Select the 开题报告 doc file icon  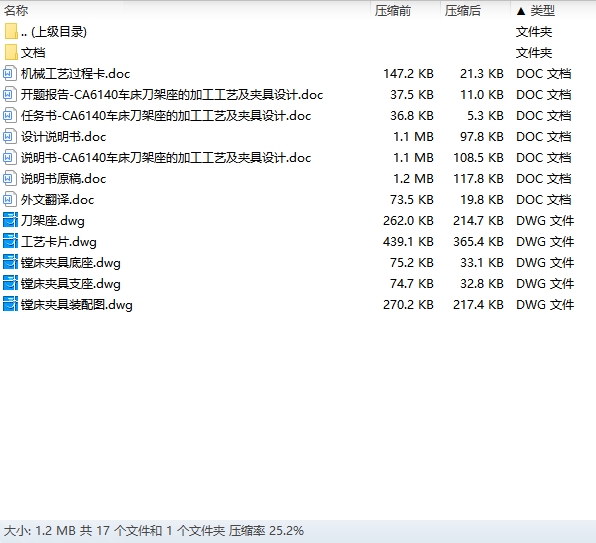pyautogui.click(x=10, y=95)
